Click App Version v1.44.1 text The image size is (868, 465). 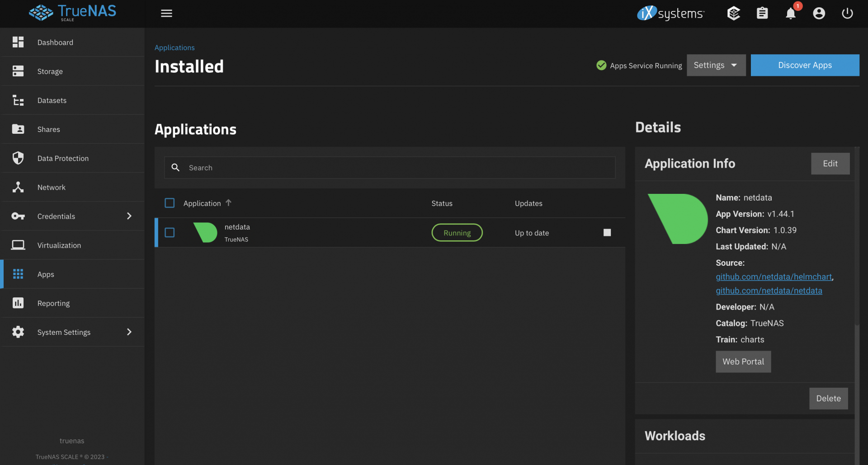(755, 214)
